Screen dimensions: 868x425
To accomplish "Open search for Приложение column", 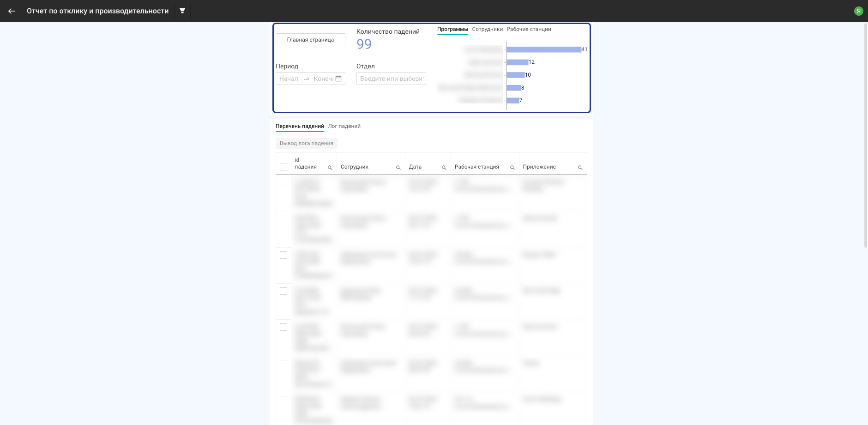I will click(x=580, y=168).
